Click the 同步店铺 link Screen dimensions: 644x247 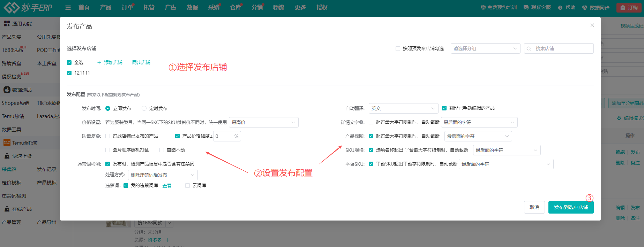click(x=141, y=63)
